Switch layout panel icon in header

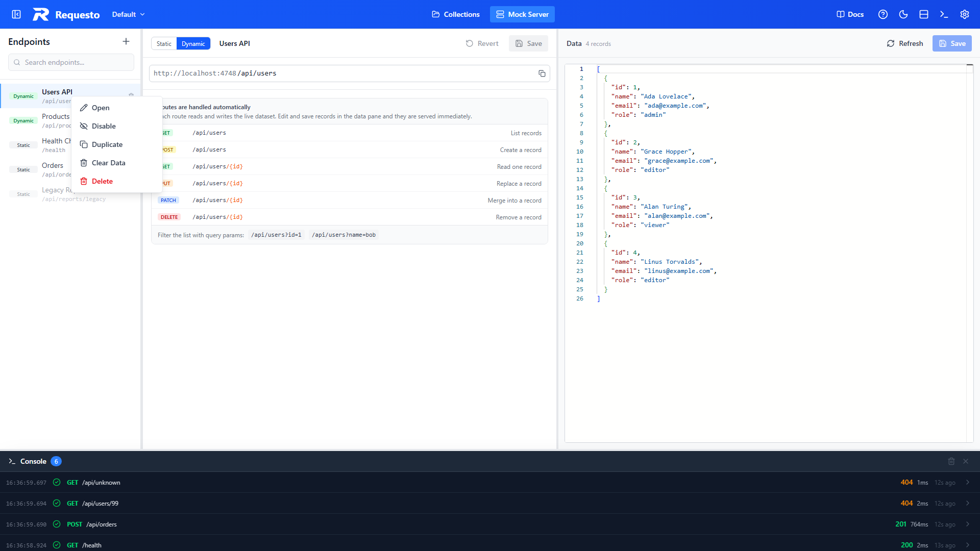tap(924, 14)
